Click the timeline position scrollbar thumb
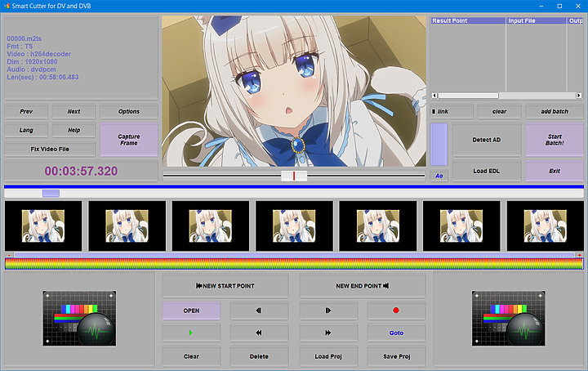 [51, 193]
